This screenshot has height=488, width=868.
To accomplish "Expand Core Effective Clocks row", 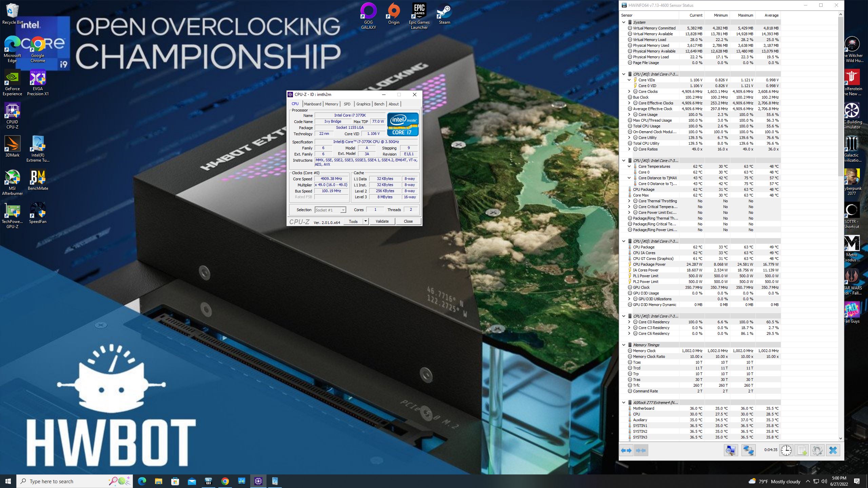I will (629, 103).
